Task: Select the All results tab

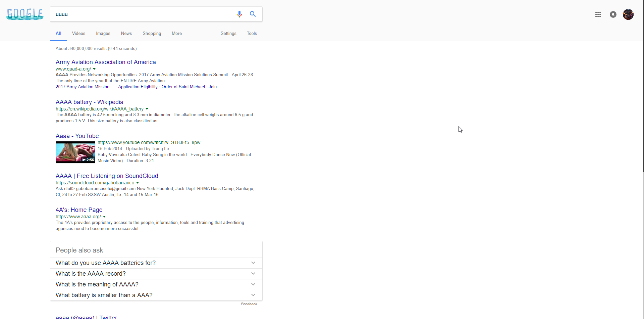Action: pos(58,34)
